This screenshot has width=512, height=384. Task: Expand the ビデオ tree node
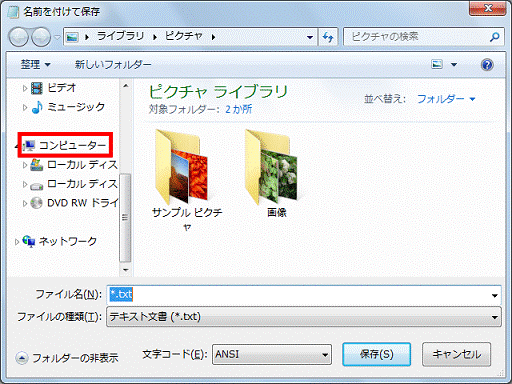[25, 88]
